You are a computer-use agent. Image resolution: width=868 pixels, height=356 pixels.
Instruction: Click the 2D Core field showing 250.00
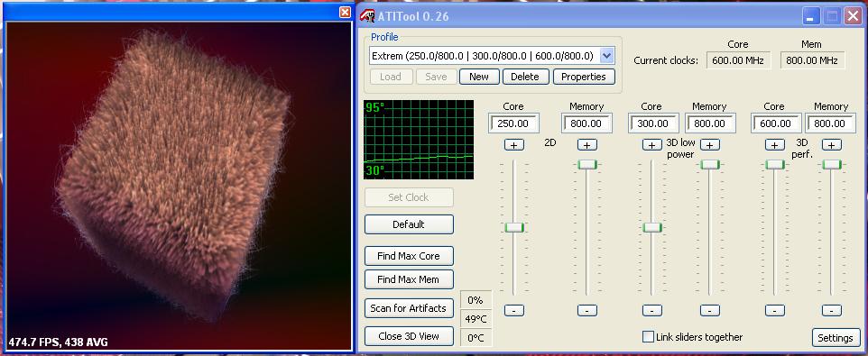(513, 123)
